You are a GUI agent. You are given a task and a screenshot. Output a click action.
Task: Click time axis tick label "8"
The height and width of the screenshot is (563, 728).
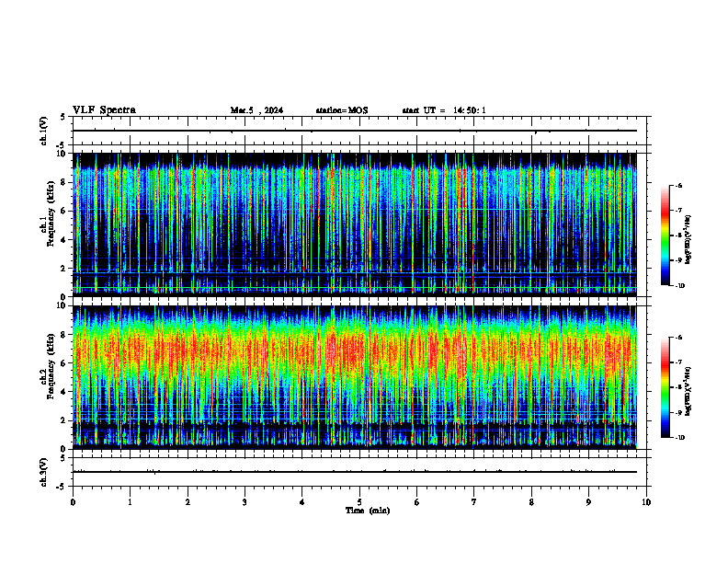click(531, 502)
